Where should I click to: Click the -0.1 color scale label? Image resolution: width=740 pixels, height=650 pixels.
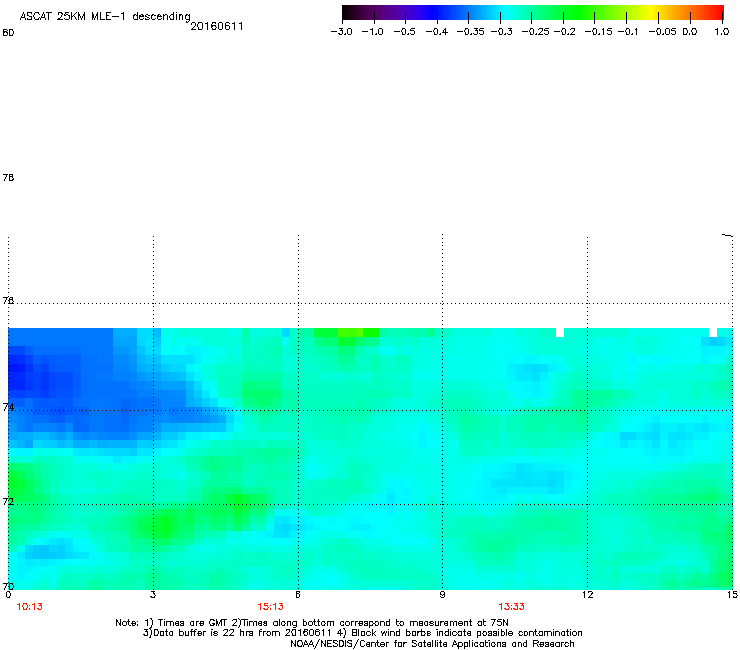coord(628,32)
